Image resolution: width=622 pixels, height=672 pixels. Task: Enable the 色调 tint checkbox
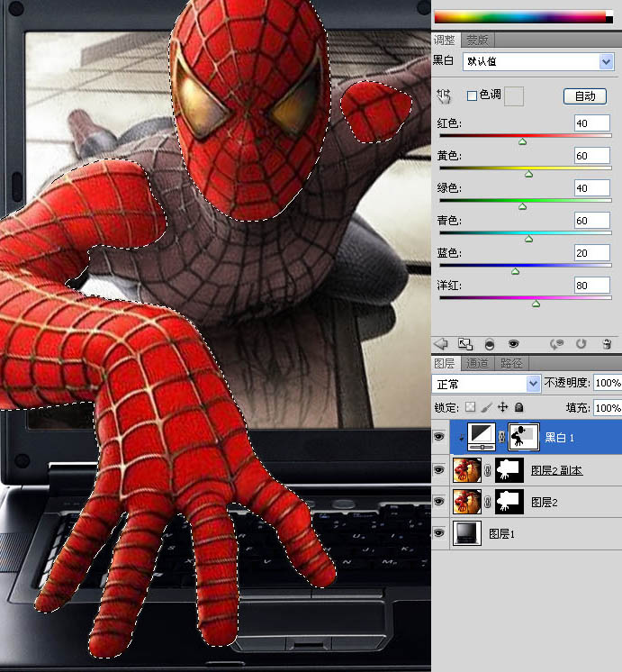click(472, 95)
